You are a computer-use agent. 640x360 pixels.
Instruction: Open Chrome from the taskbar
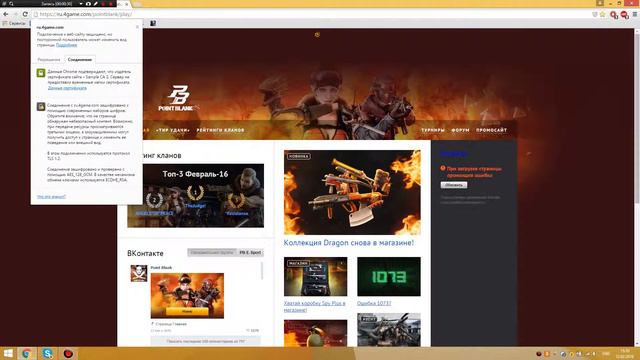27,353
